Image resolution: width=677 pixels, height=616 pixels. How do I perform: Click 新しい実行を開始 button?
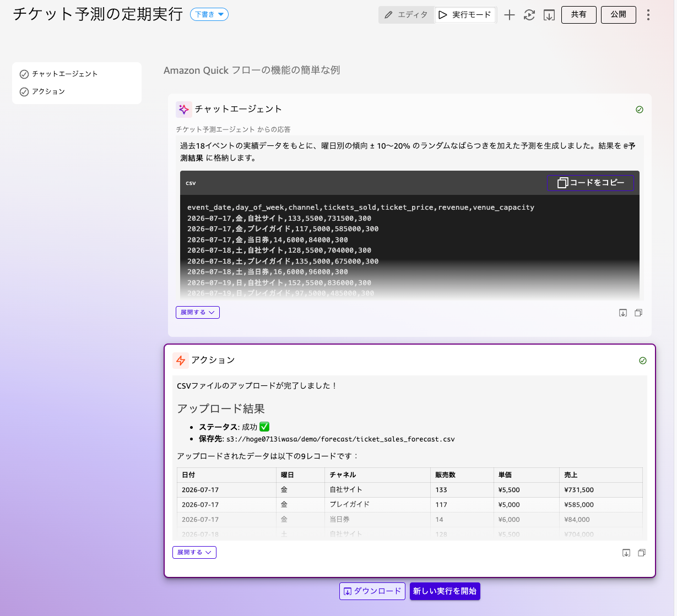[x=445, y=591]
